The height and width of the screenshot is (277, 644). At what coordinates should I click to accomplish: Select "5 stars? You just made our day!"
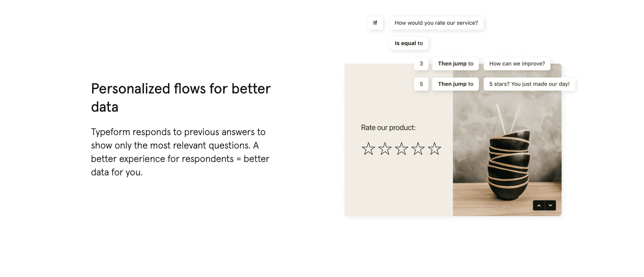529,84
